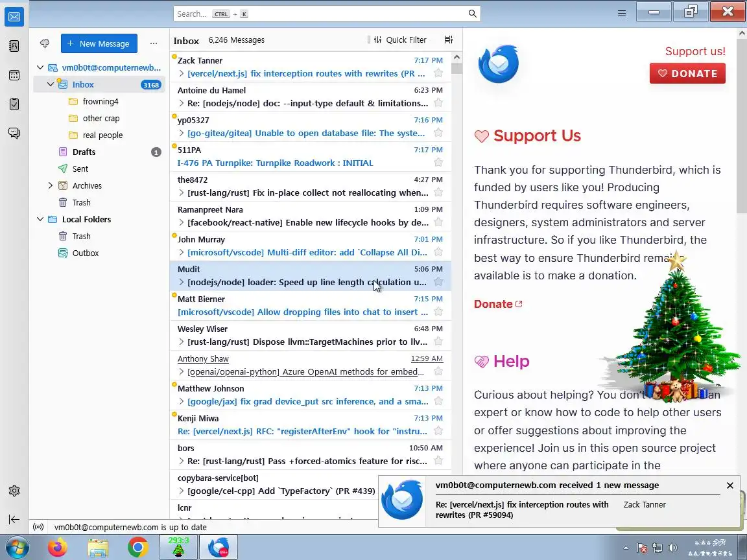747x560 pixels.
Task: Open the Tasks space
Action: tap(14, 104)
